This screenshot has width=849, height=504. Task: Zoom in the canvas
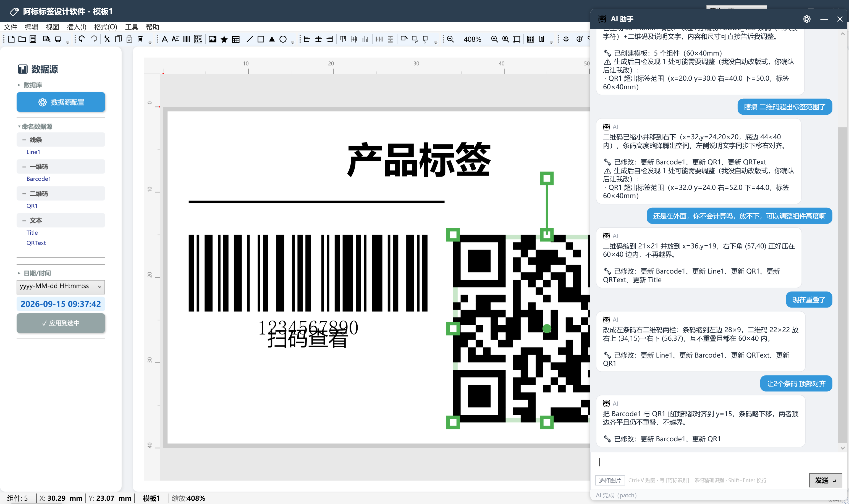click(x=494, y=39)
